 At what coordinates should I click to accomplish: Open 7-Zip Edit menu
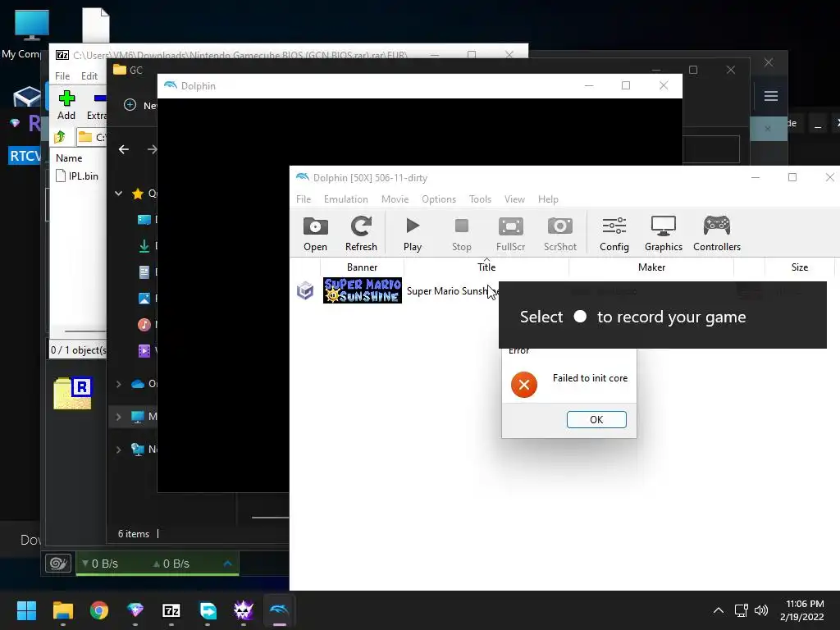click(x=89, y=76)
